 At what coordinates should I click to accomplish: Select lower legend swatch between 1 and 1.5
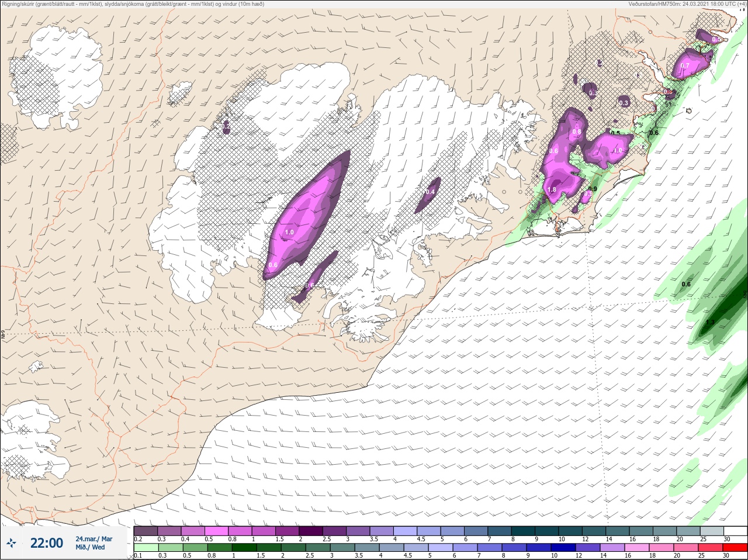[x=243, y=548]
